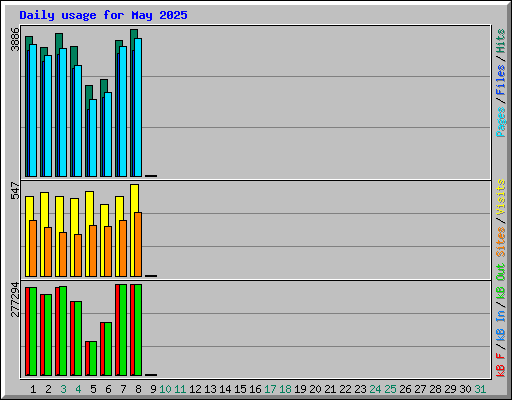The image size is (512, 400).
Task: Click weekend day 3 on the x-axis
Action: click(63, 389)
